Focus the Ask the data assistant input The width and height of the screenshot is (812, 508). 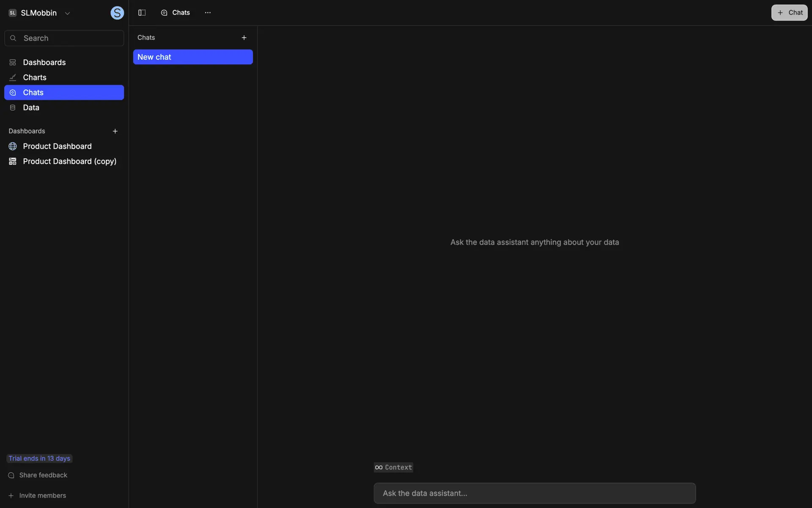535,493
